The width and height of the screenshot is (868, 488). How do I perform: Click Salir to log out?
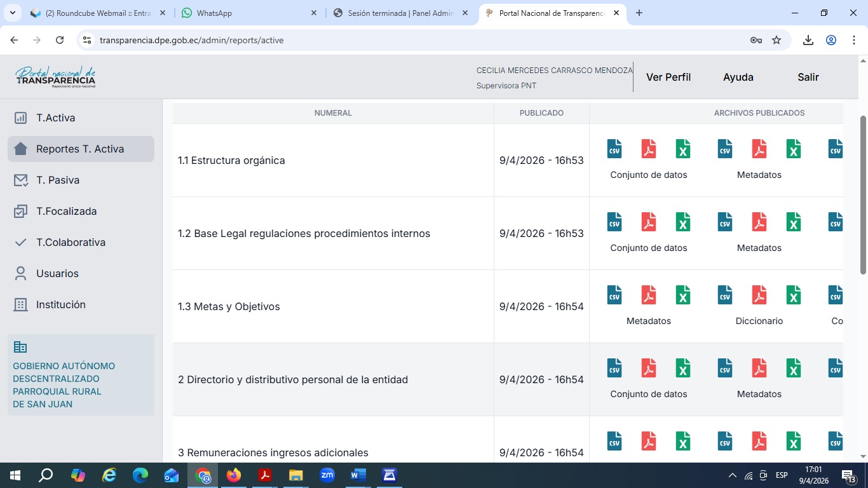(808, 77)
